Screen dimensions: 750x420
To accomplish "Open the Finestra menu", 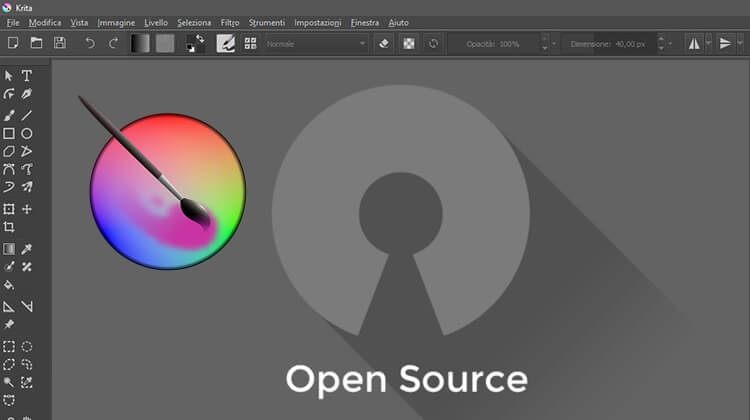I will tap(364, 22).
